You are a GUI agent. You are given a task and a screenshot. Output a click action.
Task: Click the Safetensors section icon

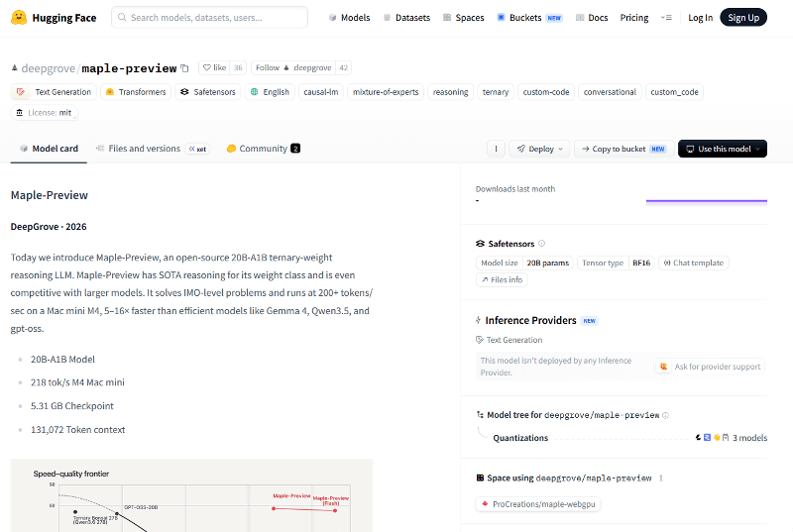(x=480, y=244)
